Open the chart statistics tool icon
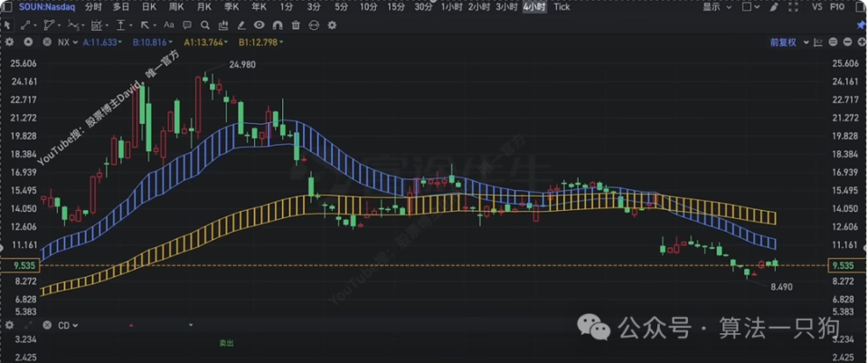This screenshot has height=363, width=868. [223, 25]
